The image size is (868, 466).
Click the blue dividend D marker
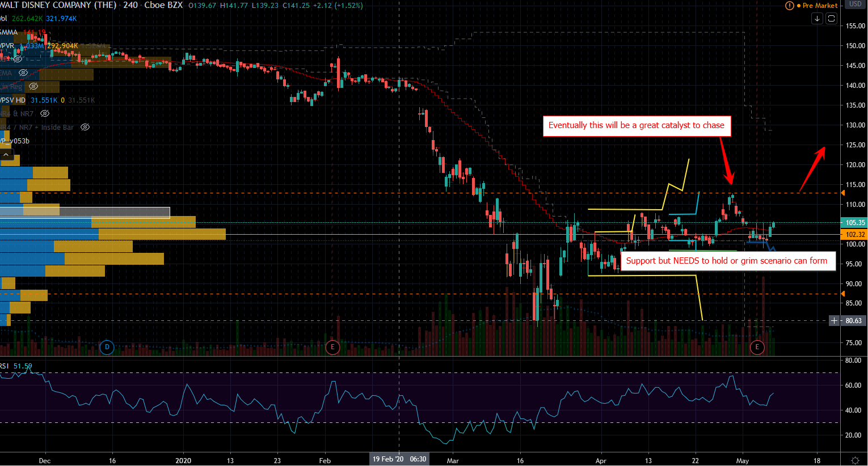107,347
